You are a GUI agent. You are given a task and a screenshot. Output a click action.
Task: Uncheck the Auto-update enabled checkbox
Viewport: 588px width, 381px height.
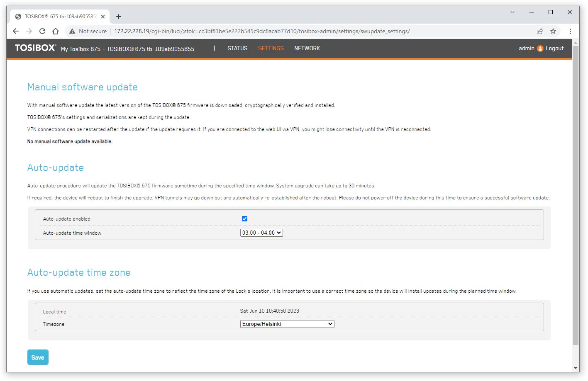[244, 219]
